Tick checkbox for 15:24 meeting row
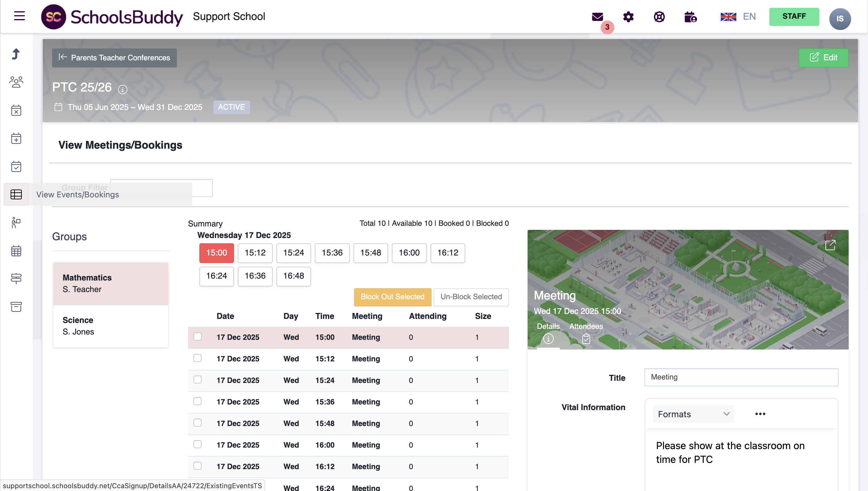868x491 pixels. point(197,380)
